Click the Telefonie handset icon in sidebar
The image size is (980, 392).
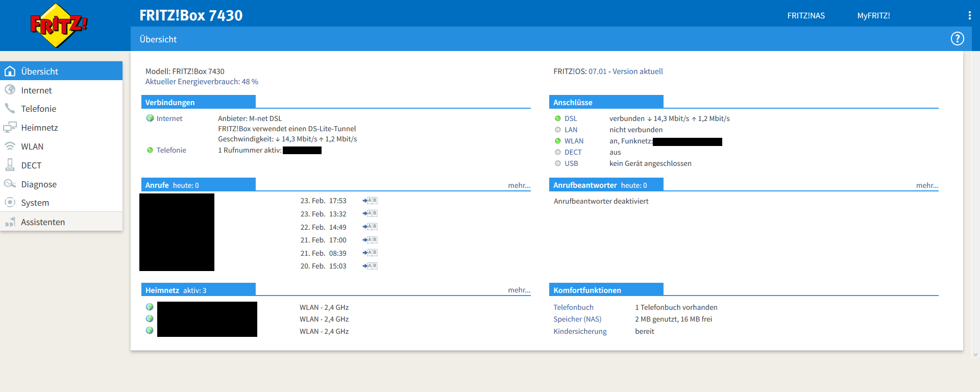(x=10, y=108)
